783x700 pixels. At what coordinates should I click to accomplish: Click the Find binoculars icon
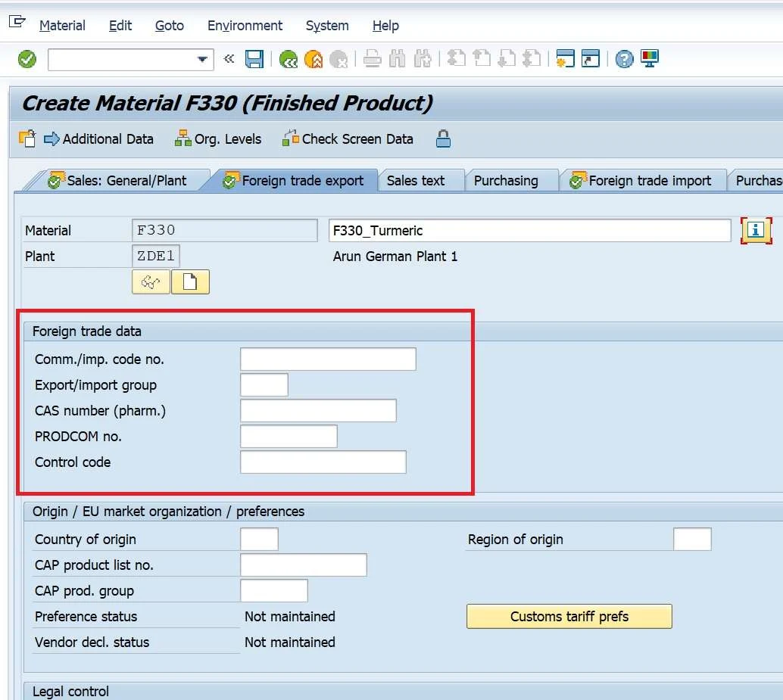pos(397,59)
